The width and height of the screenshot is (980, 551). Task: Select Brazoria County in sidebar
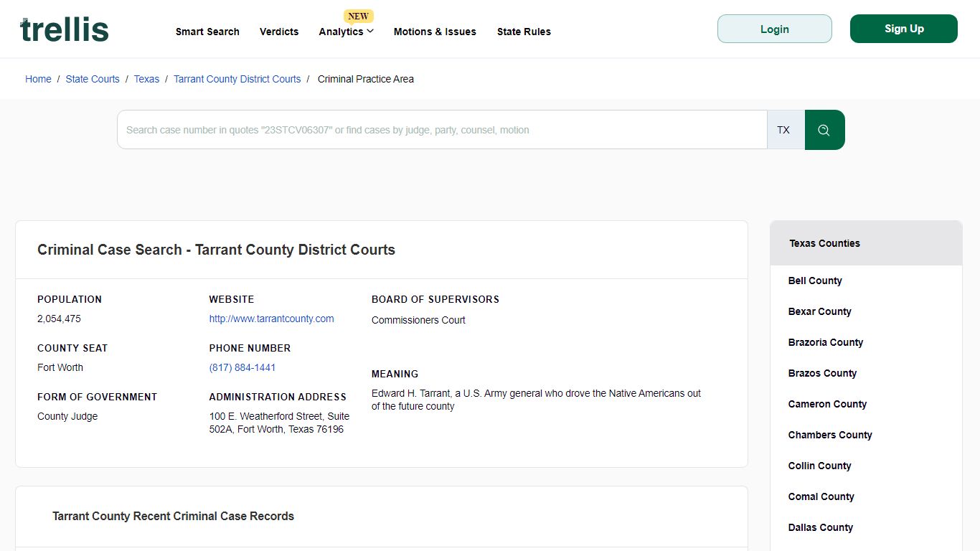point(825,342)
